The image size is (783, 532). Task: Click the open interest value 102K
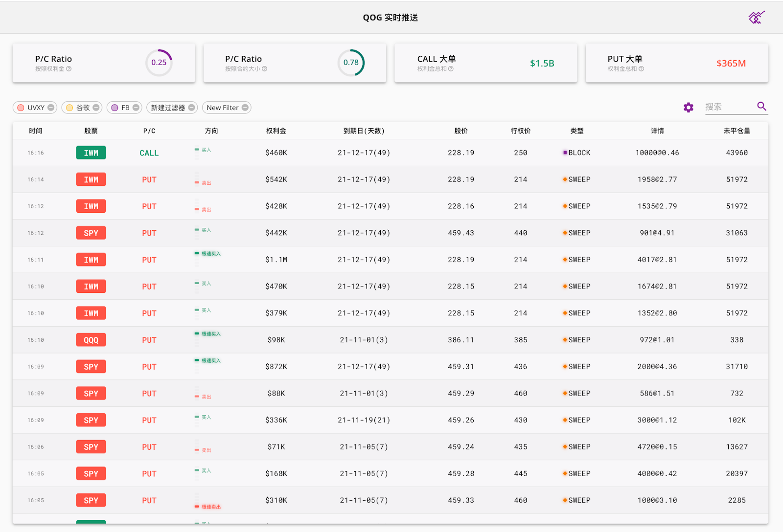737,420
